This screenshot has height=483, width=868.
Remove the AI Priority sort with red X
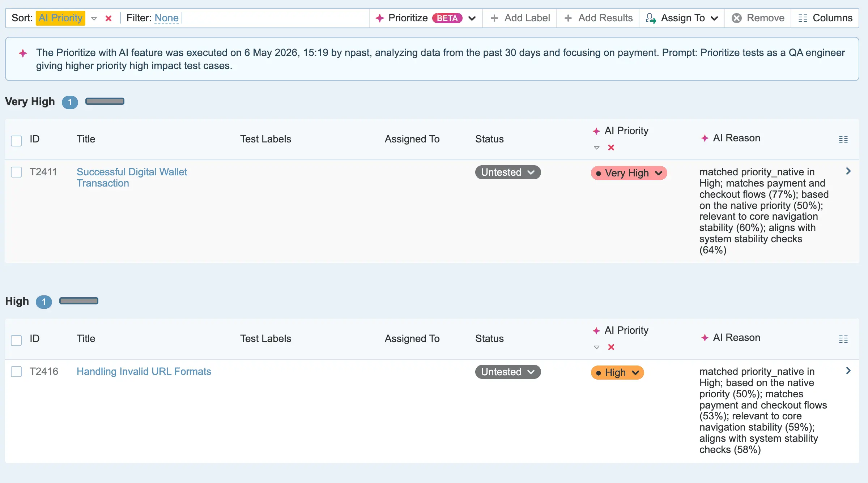(x=108, y=18)
